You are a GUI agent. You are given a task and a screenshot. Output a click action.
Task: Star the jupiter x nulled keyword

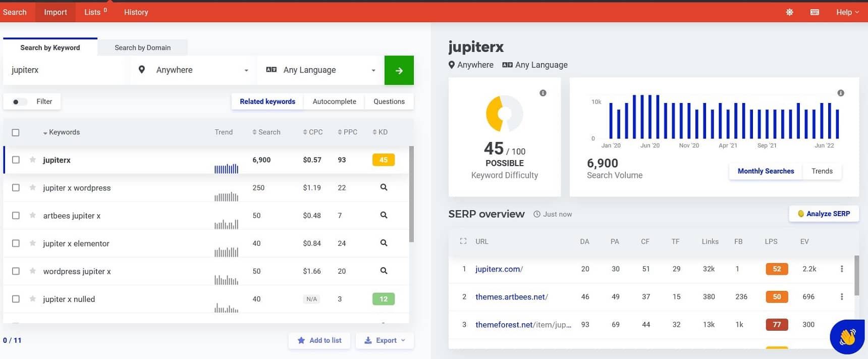(x=32, y=298)
